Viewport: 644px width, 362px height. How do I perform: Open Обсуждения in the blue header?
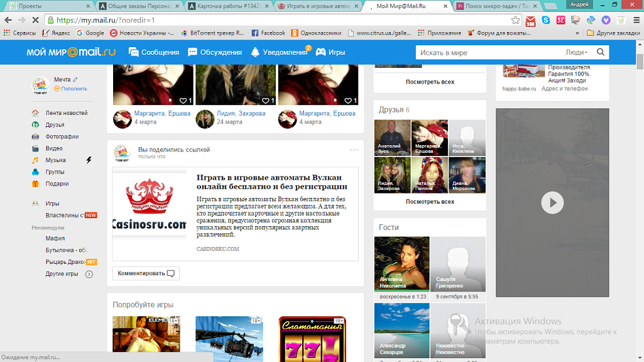click(215, 52)
